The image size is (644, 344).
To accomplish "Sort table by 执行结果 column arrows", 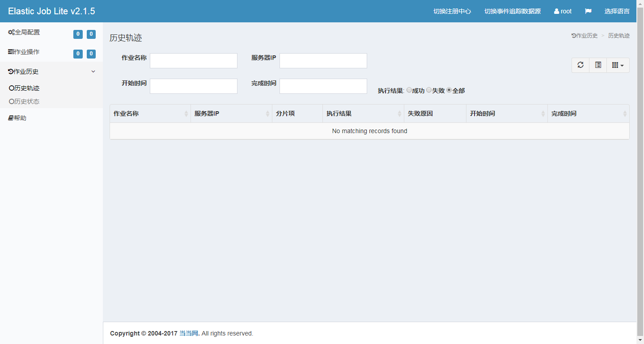I will (x=399, y=114).
